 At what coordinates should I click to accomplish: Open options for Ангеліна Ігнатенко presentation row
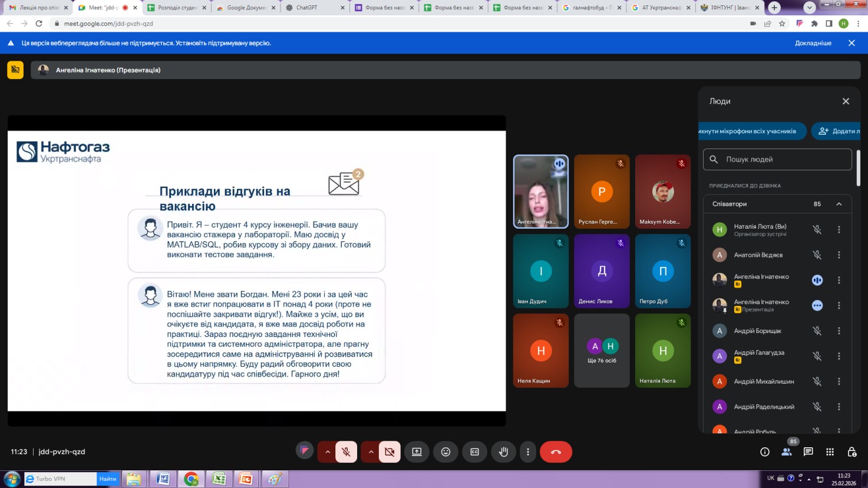[839, 306]
